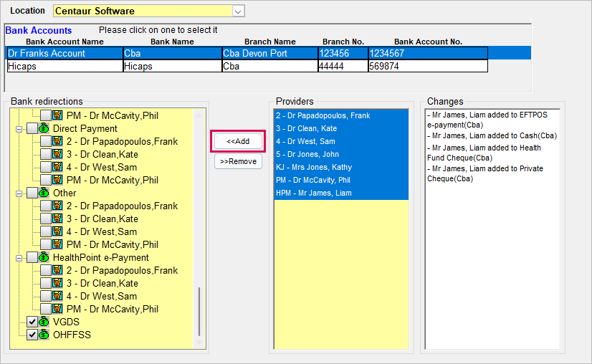The height and width of the screenshot is (364, 592).
Task: Click provider icon for Dr Papadopoulos under Other
Action: [x=57, y=206]
